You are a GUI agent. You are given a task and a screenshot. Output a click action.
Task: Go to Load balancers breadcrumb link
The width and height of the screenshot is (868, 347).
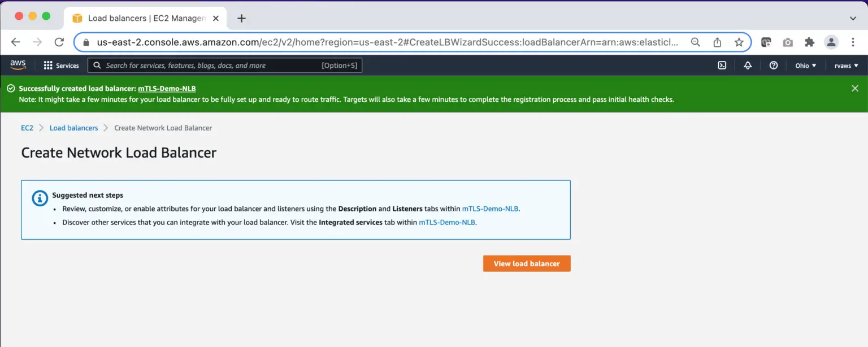tap(74, 128)
